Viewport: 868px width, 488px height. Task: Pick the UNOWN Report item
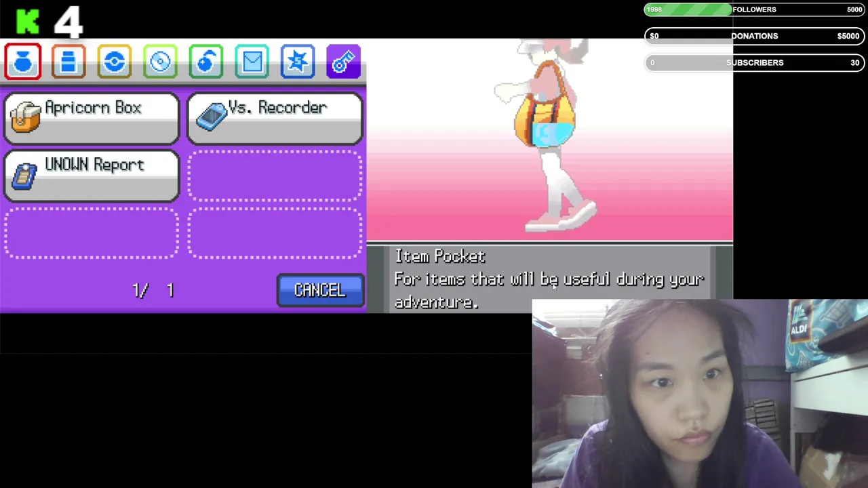[92, 176]
